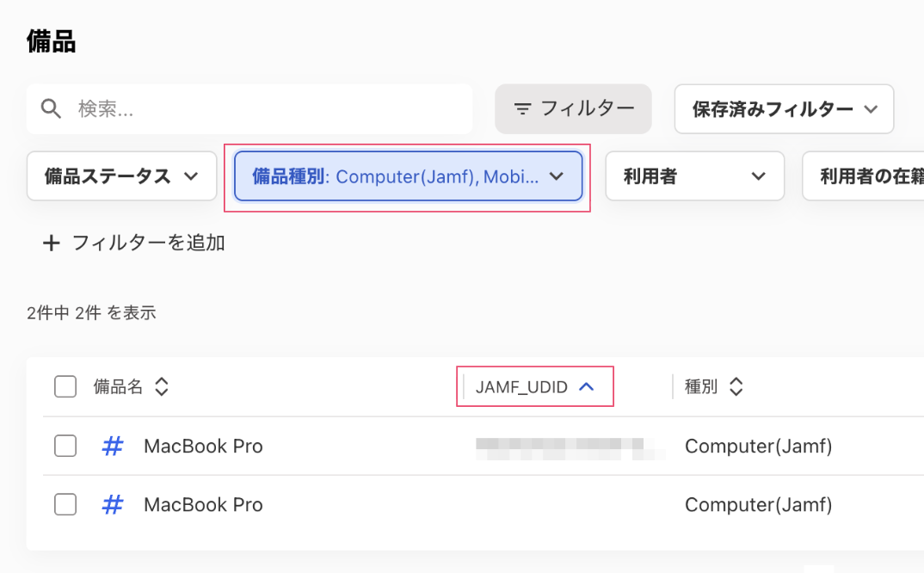924x573 pixels.
Task: Click the sort arrows beside 種別
Action: pos(736,386)
